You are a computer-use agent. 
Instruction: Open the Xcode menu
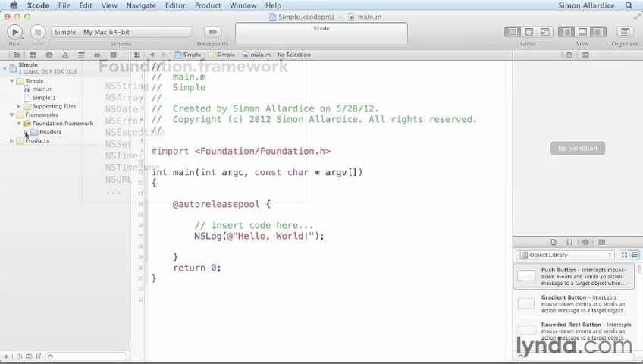tap(38, 5)
